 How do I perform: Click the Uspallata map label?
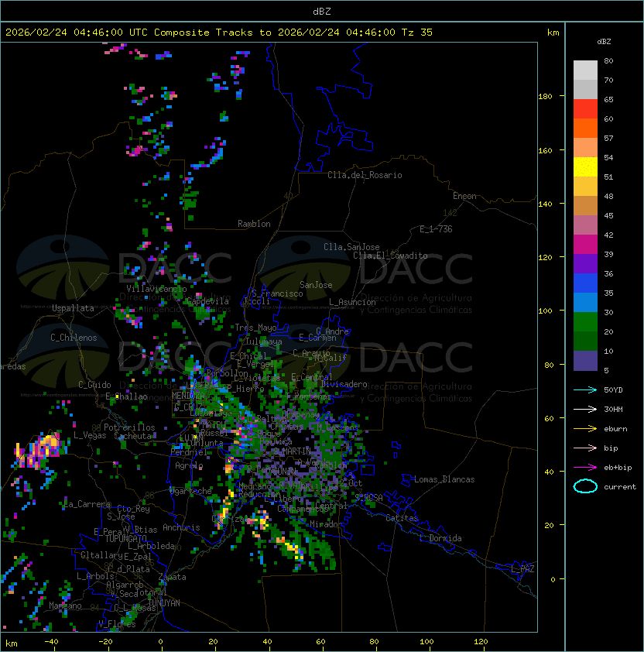pos(73,308)
